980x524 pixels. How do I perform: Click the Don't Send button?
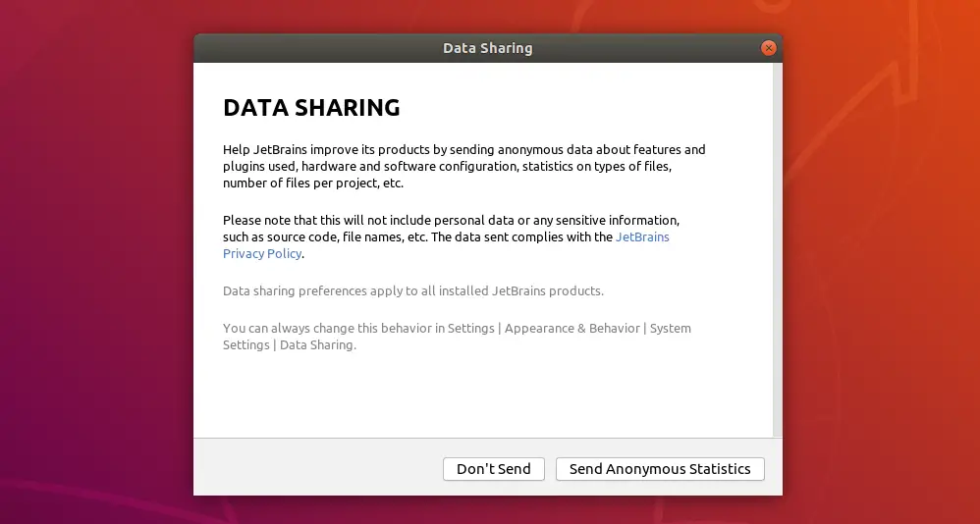(494, 469)
